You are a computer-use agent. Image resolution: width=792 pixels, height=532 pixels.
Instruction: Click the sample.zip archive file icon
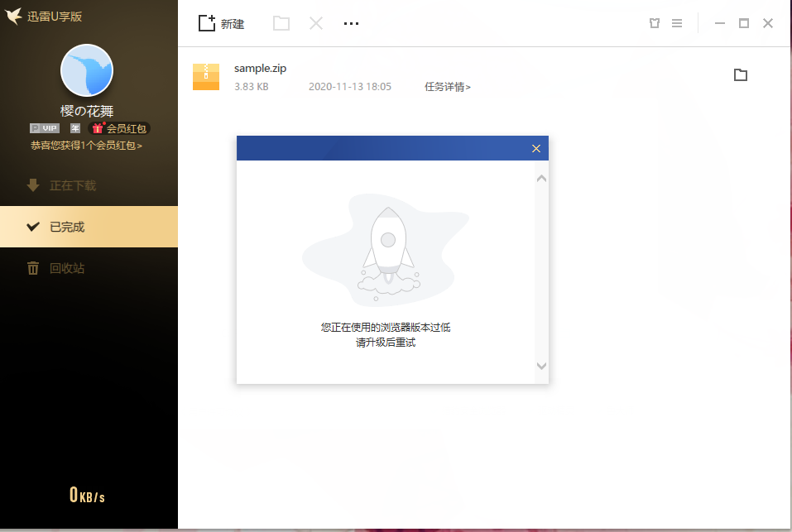(x=206, y=76)
